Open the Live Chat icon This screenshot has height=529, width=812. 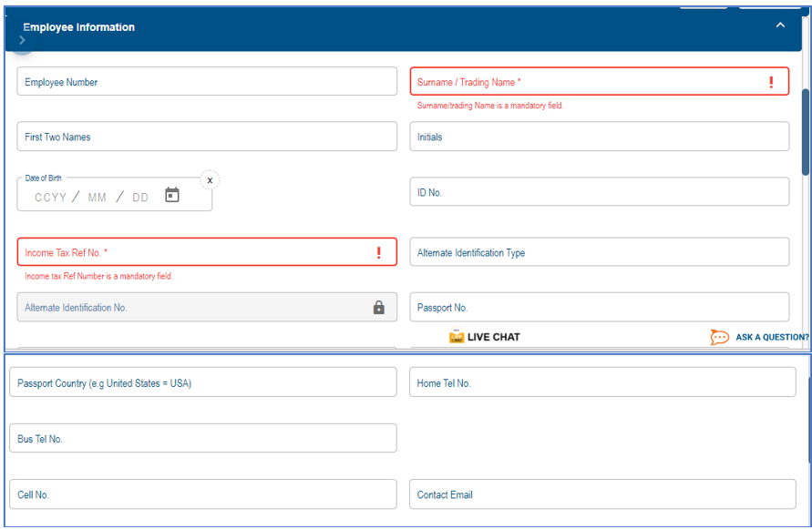pos(457,335)
